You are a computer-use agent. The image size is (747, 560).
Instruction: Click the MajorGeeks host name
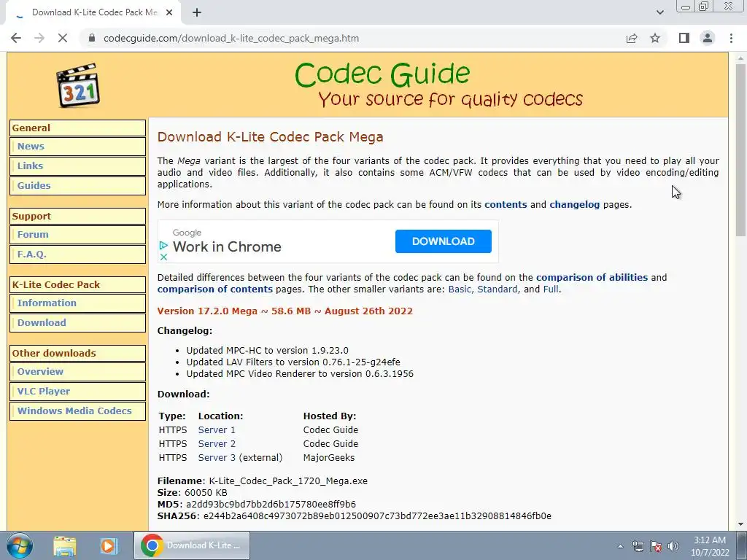coord(329,458)
